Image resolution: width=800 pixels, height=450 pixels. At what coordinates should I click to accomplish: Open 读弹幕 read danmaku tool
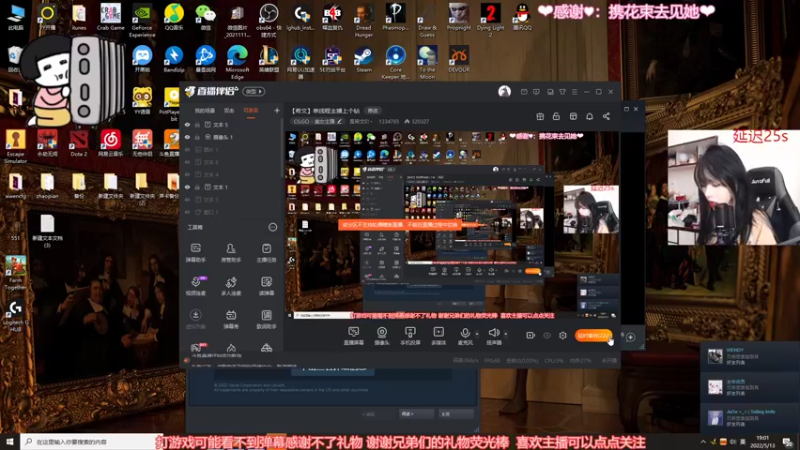tap(266, 286)
